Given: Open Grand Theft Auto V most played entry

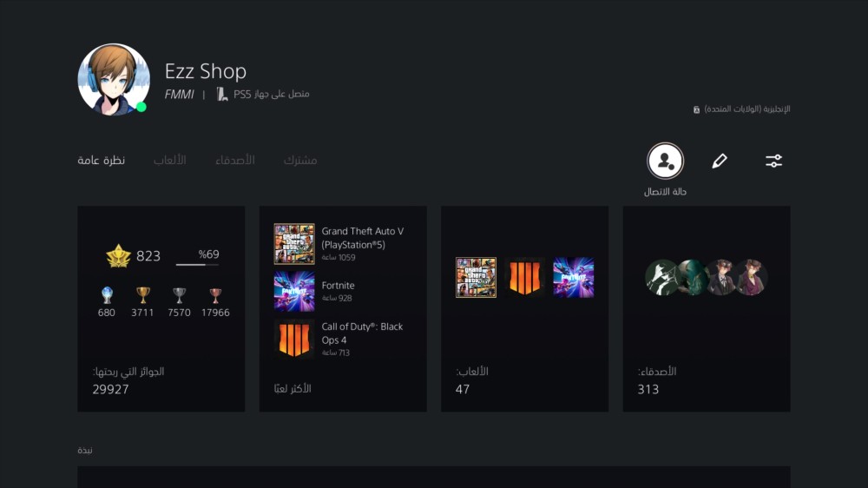Looking at the screenshot, I should tap(343, 244).
